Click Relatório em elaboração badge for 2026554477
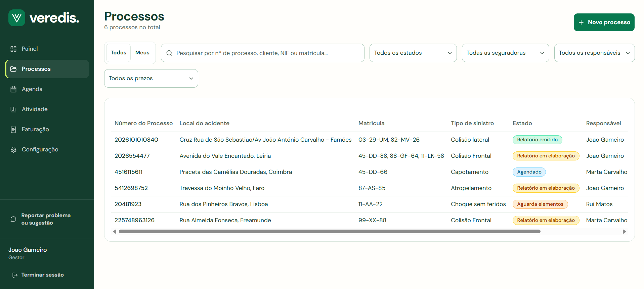644x289 pixels. [x=546, y=156]
